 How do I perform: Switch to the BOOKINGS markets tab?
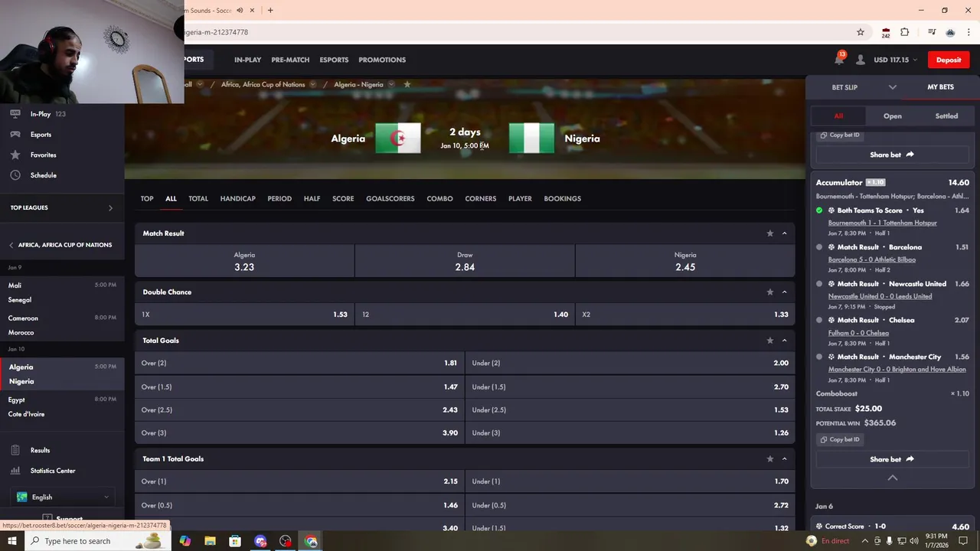[563, 198]
